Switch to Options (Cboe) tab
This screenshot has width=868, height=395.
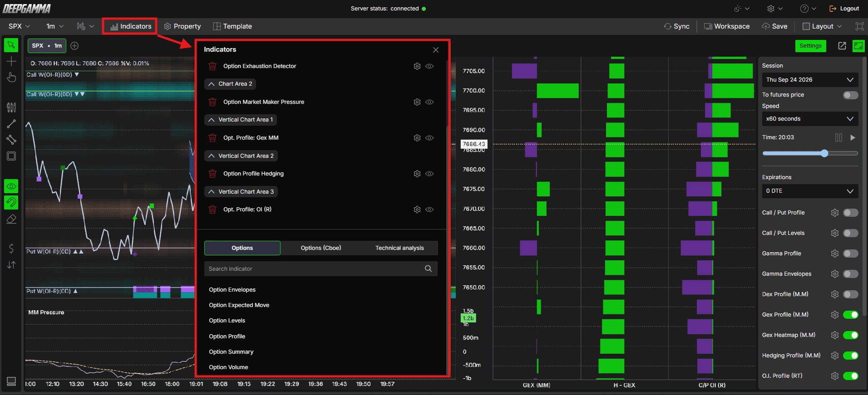[321, 248]
